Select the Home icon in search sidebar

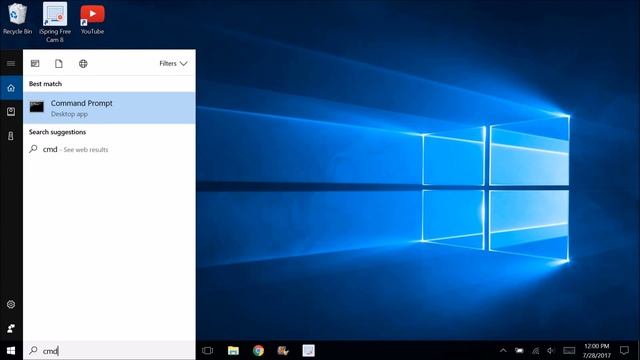point(11,88)
